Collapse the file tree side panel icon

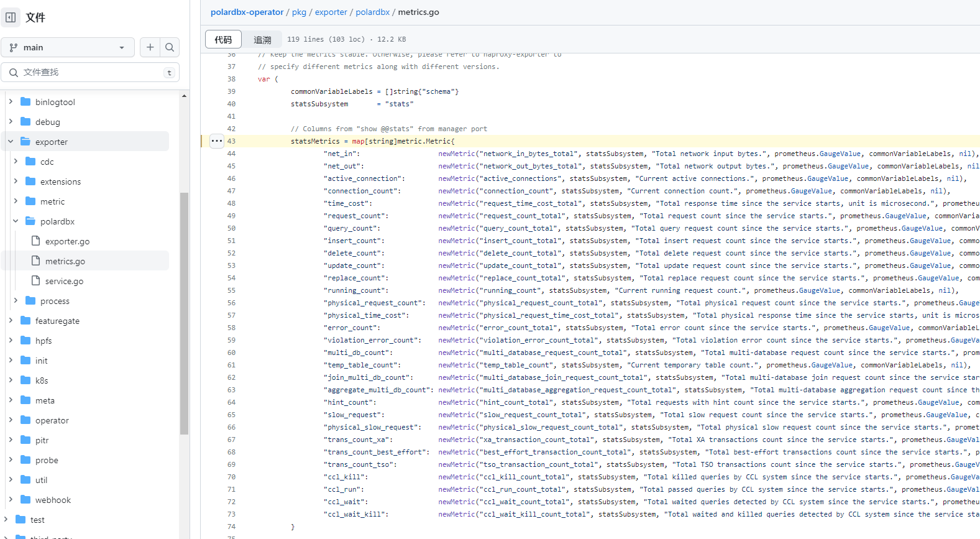tap(11, 17)
